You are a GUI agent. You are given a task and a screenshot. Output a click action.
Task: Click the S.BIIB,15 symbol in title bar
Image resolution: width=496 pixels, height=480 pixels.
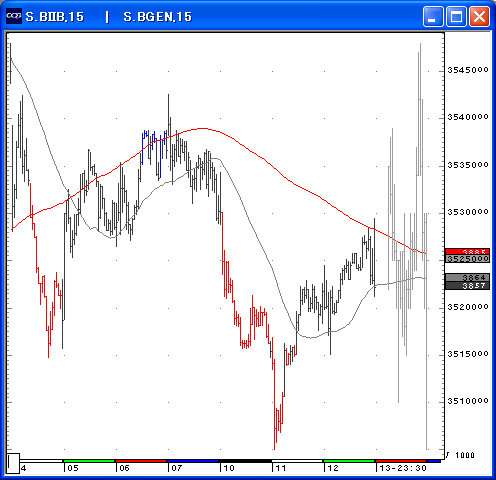pos(55,17)
